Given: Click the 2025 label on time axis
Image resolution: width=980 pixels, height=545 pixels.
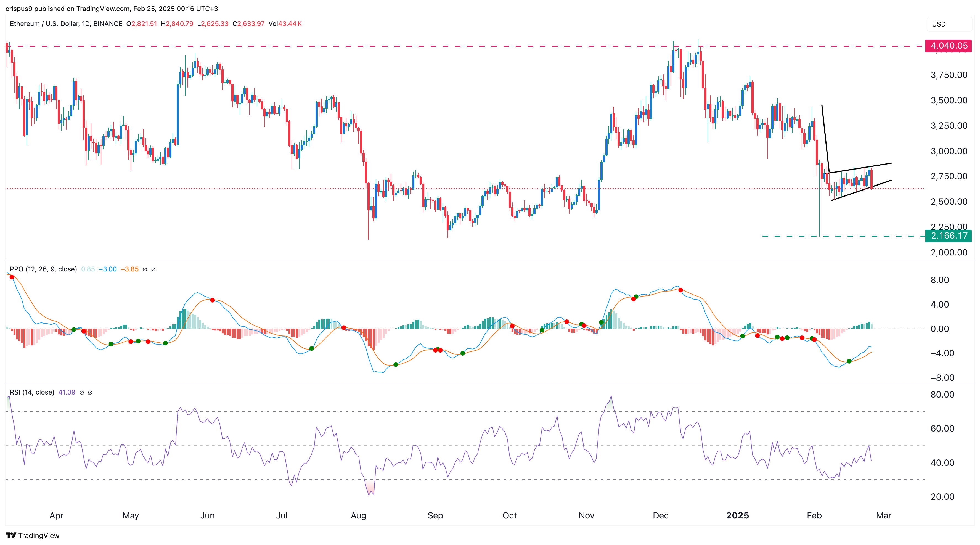Looking at the screenshot, I should tap(737, 515).
